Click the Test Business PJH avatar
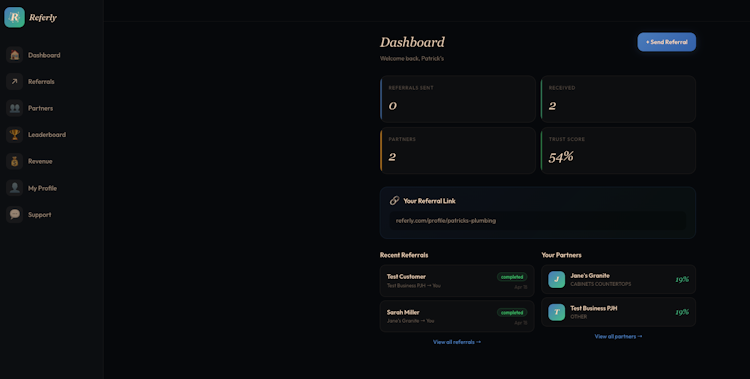750x379 pixels. 556,312
